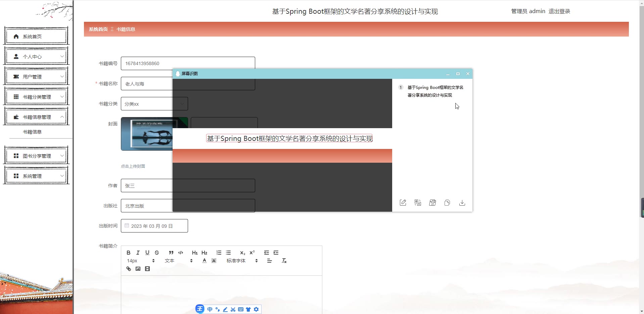The image size is (644, 314).
Task: Click the 点击上传封面 upload hint
Action: 133,166
